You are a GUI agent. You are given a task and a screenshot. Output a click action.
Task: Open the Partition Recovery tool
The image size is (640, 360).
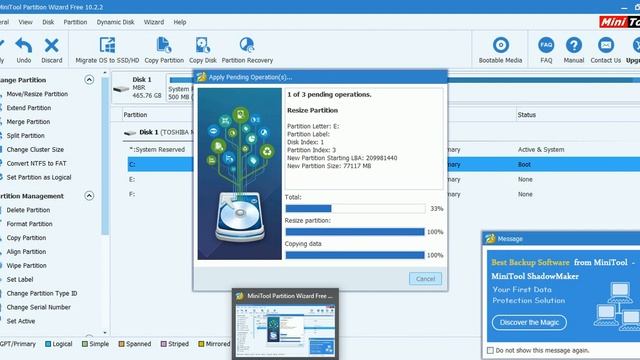pos(247,50)
